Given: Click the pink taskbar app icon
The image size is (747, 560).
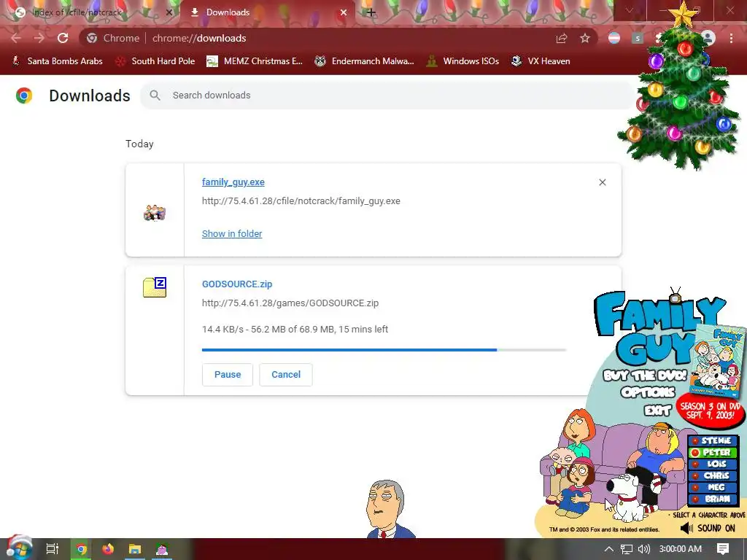Looking at the screenshot, I should coord(162,549).
